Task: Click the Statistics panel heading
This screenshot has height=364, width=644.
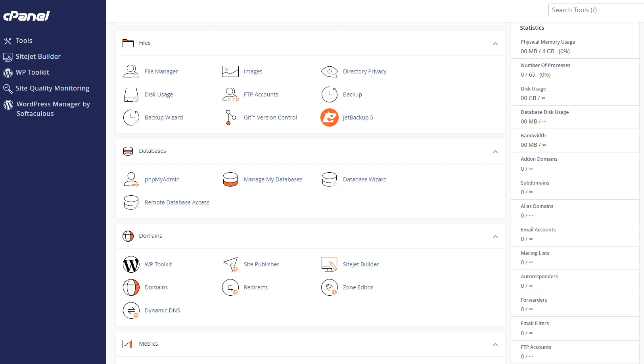Action: pyautogui.click(x=532, y=28)
